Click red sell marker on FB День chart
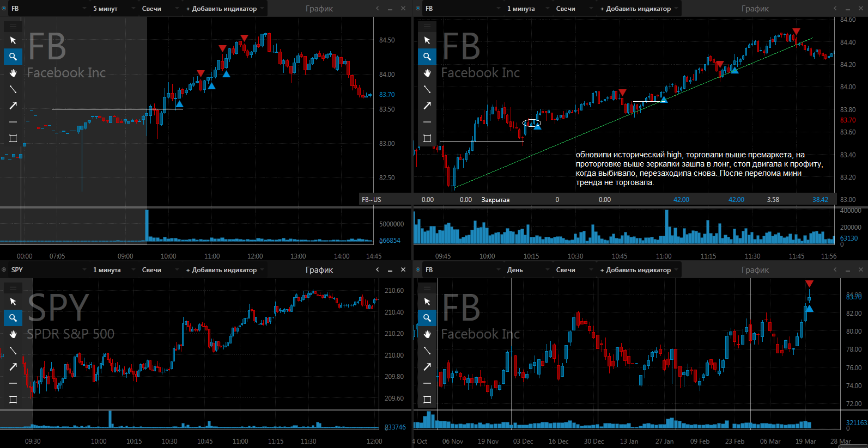This screenshot has width=868, height=448. (809, 284)
